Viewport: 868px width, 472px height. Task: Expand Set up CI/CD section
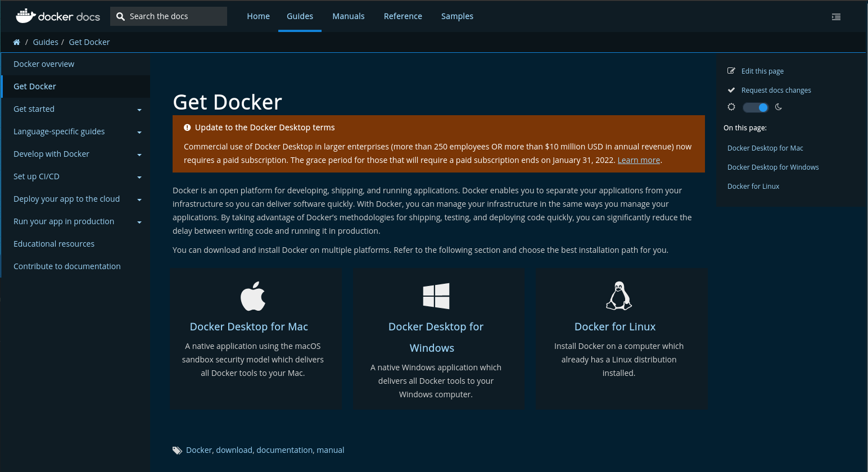click(139, 177)
